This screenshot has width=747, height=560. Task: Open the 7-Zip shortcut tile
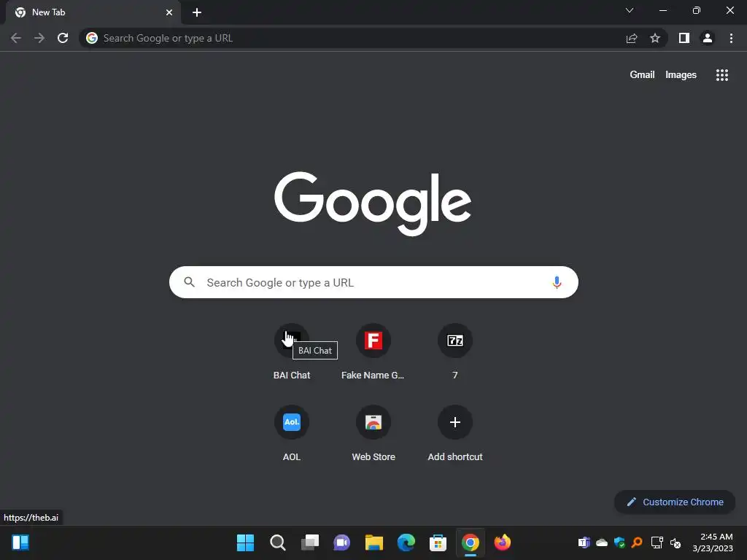(x=455, y=352)
